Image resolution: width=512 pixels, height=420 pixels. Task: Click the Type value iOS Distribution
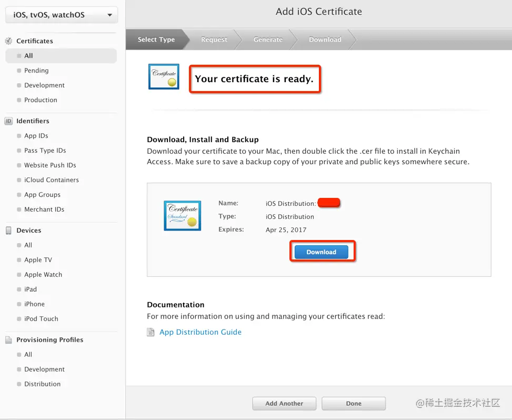pyautogui.click(x=290, y=217)
